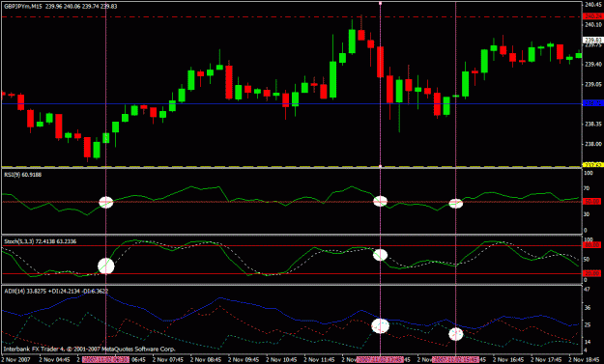Click the 239.05 price scale label

pos(593,84)
